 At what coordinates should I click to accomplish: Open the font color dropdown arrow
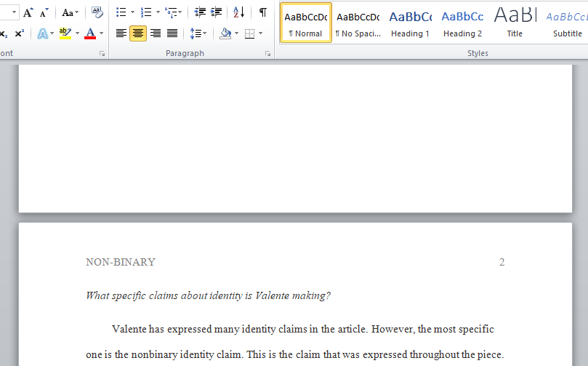tap(101, 33)
